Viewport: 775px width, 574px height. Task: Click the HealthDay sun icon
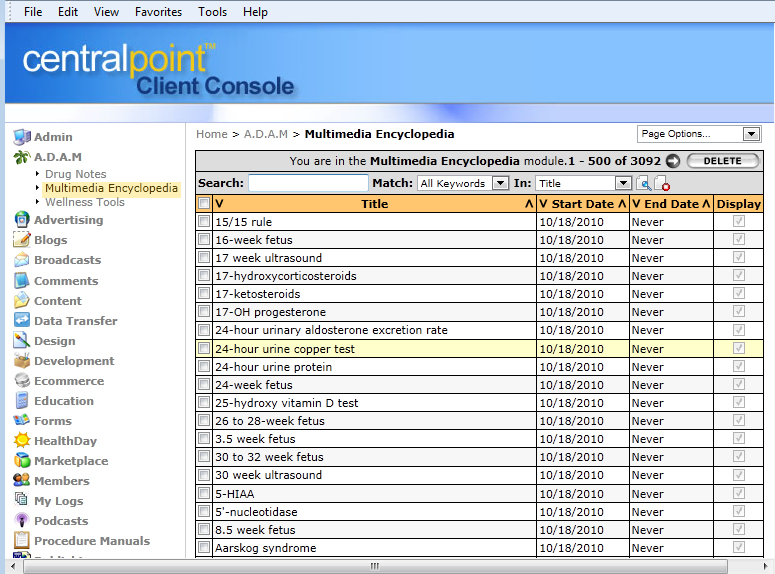[x=22, y=440]
